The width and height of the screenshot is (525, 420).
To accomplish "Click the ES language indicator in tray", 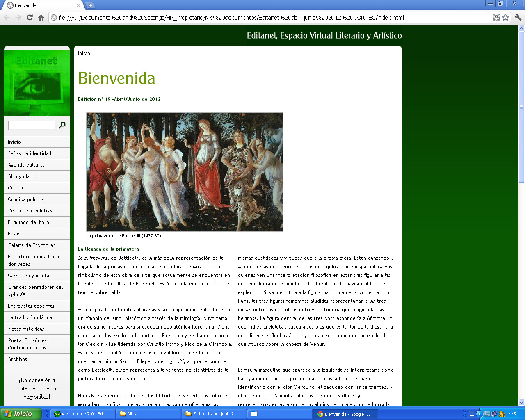I will [x=472, y=414].
